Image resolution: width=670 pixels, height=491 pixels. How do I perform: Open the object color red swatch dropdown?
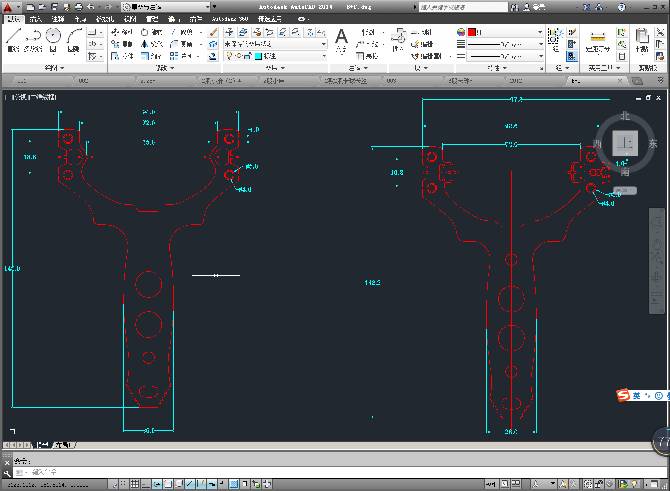click(505, 32)
